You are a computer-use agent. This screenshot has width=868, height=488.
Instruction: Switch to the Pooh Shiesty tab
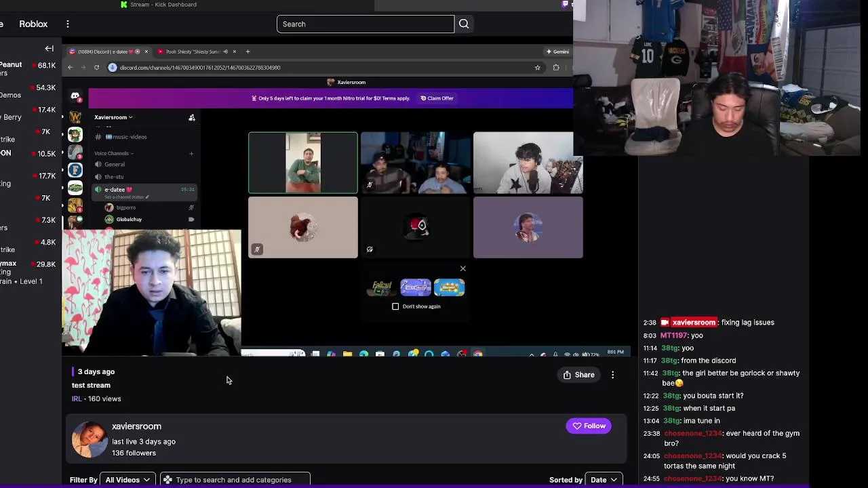(x=197, y=52)
